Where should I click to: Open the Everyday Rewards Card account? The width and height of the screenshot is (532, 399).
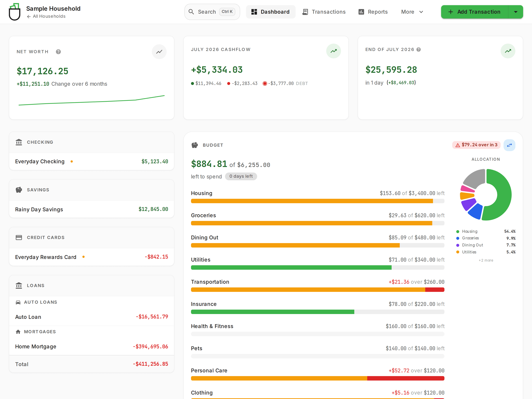point(92,257)
